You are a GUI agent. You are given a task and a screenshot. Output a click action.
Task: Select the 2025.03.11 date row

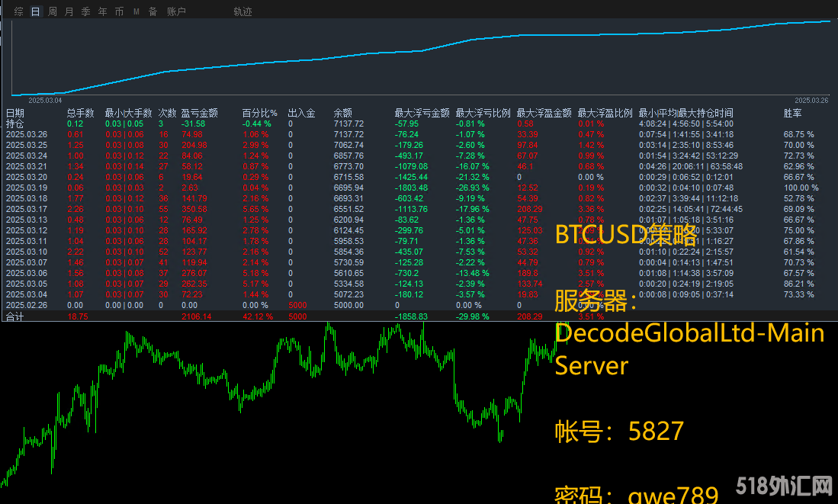click(x=27, y=241)
